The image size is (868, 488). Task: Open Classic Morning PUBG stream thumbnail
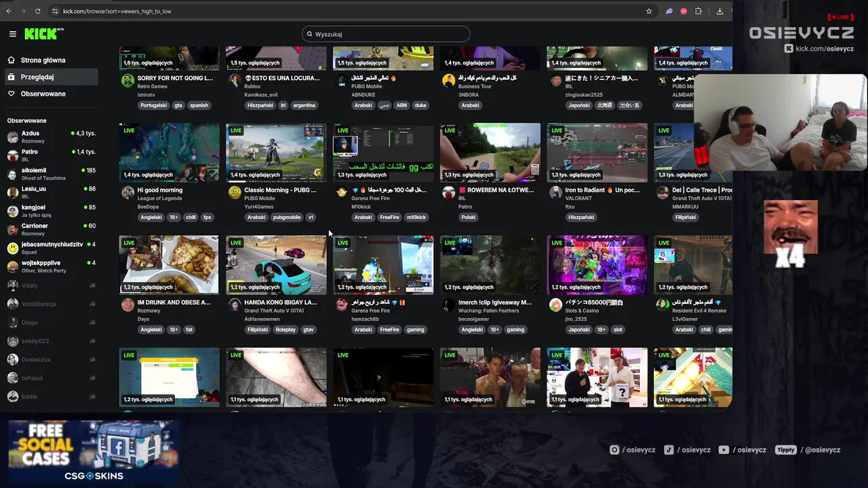276,152
